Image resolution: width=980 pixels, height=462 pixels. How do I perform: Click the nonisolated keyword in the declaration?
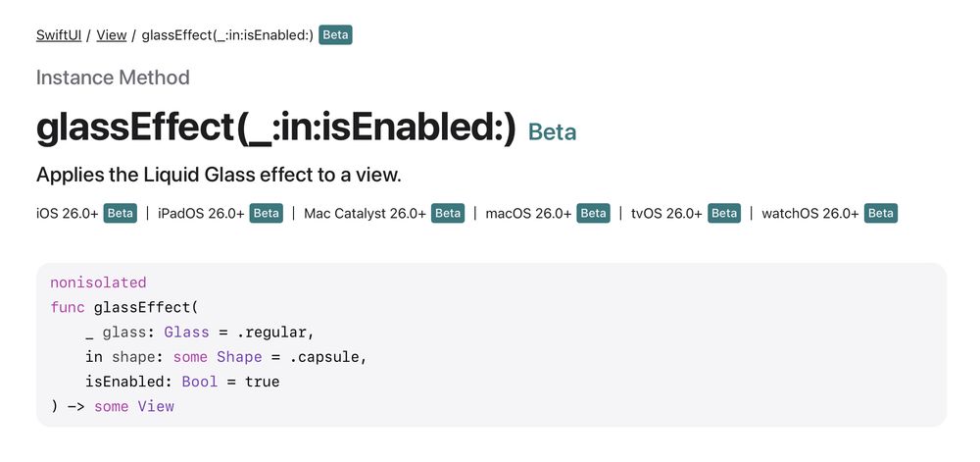(x=98, y=283)
